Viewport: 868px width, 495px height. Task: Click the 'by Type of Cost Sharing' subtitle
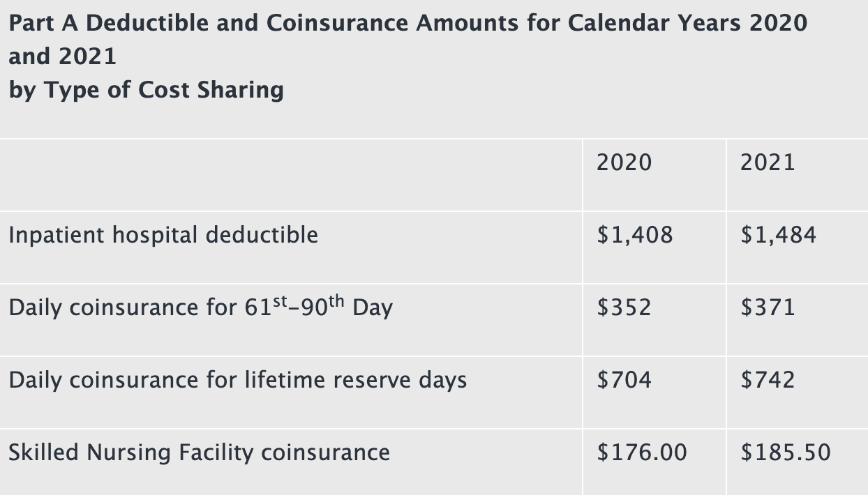(147, 90)
